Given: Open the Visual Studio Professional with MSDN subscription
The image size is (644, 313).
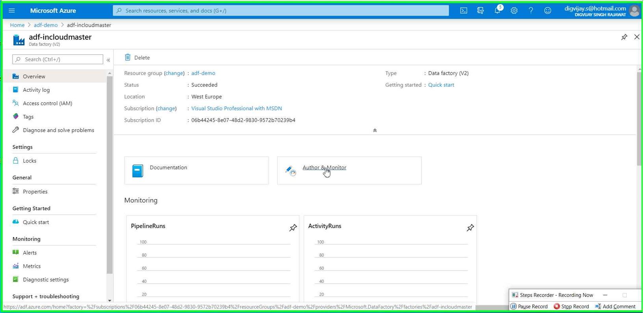Looking at the screenshot, I should (237, 108).
